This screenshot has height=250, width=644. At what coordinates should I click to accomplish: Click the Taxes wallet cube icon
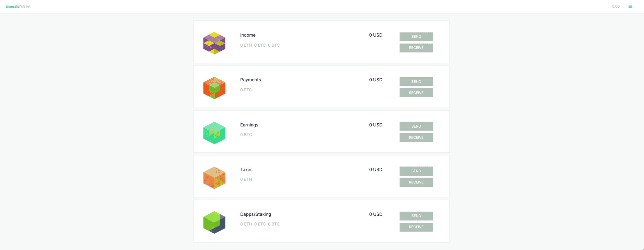[x=214, y=177]
